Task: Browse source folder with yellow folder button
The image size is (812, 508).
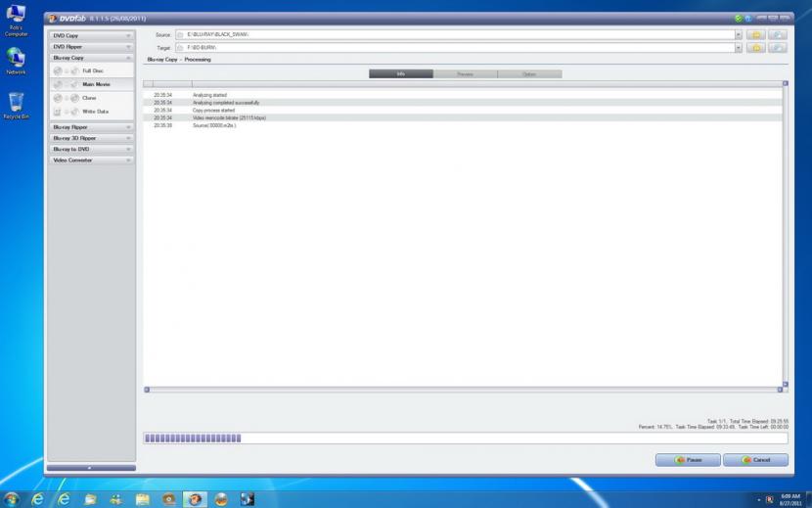Action: [x=756, y=34]
